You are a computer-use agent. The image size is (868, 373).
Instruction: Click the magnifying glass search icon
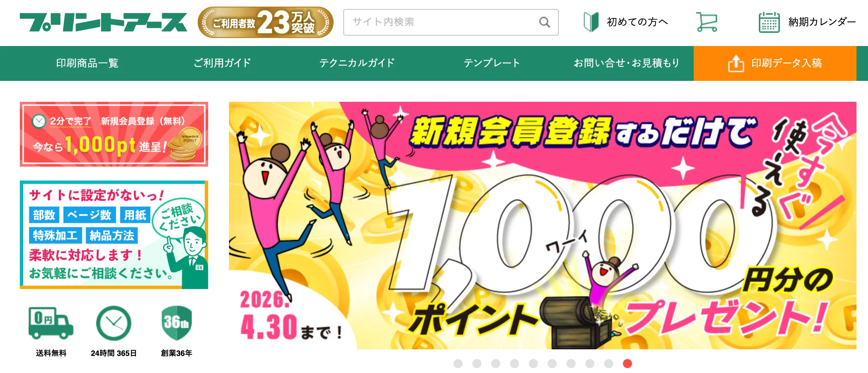tap(544, 22)
